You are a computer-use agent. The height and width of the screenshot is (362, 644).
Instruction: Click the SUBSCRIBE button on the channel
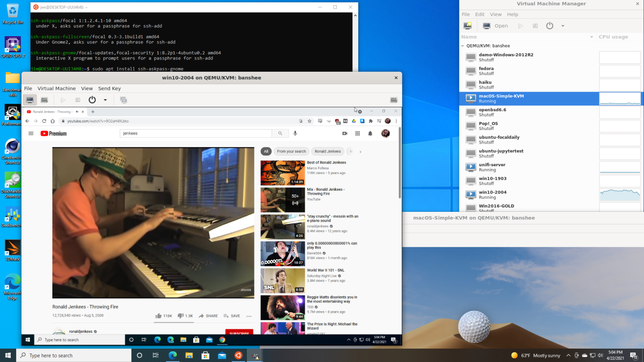pyautogui.click(x=239, y=333)
